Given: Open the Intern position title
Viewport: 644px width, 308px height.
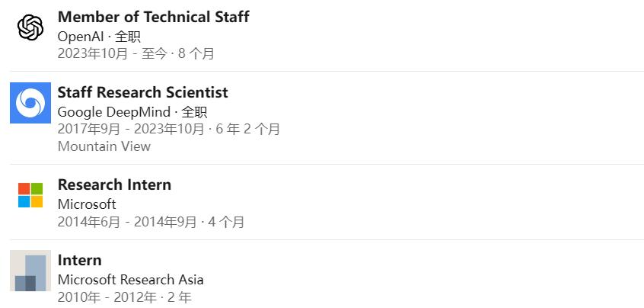Looking at the screenshot, I should pyautogui.click(x=79, y=260).
